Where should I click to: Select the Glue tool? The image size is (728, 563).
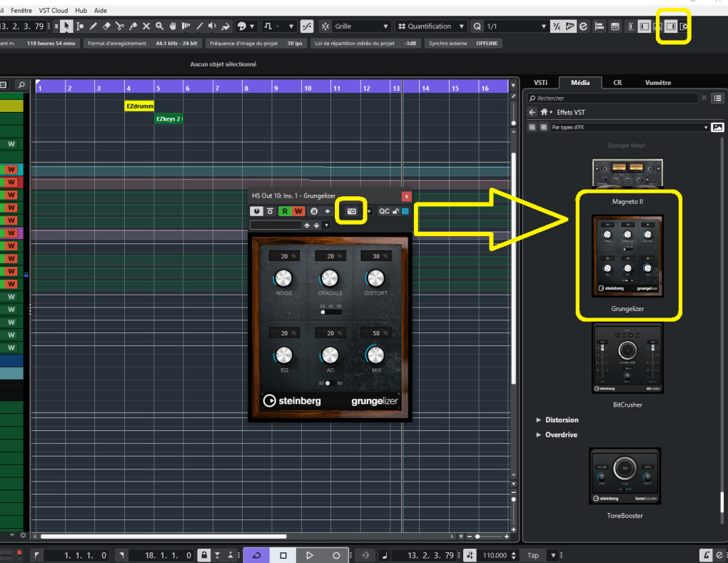(x=133, y=26)
